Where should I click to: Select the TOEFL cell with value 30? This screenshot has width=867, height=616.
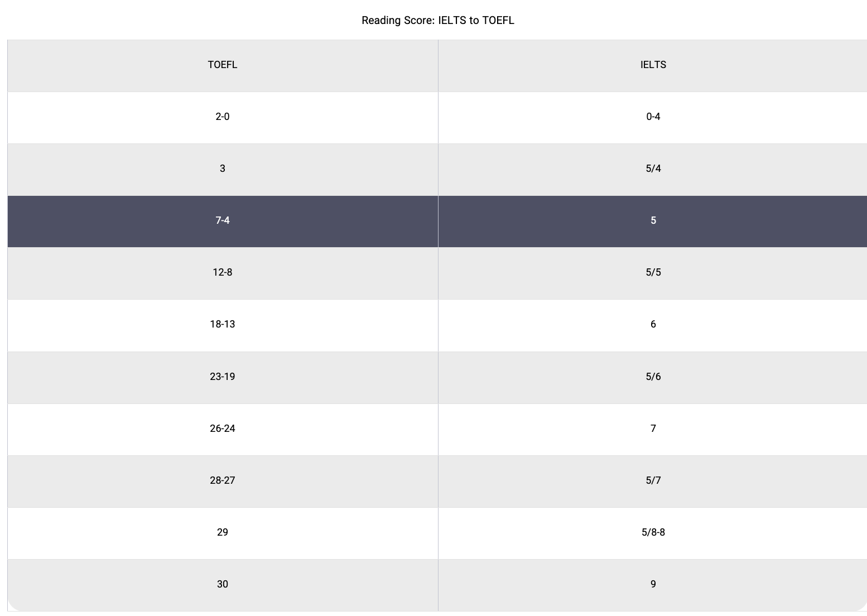(x=223, y=584)
